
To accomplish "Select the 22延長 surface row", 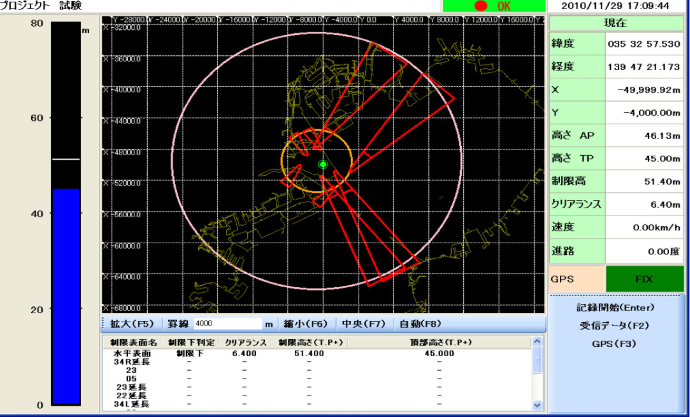I will 316,395.
